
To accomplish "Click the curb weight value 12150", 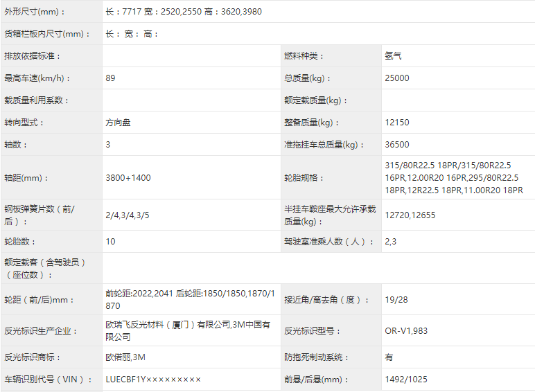I will point(397,123).
